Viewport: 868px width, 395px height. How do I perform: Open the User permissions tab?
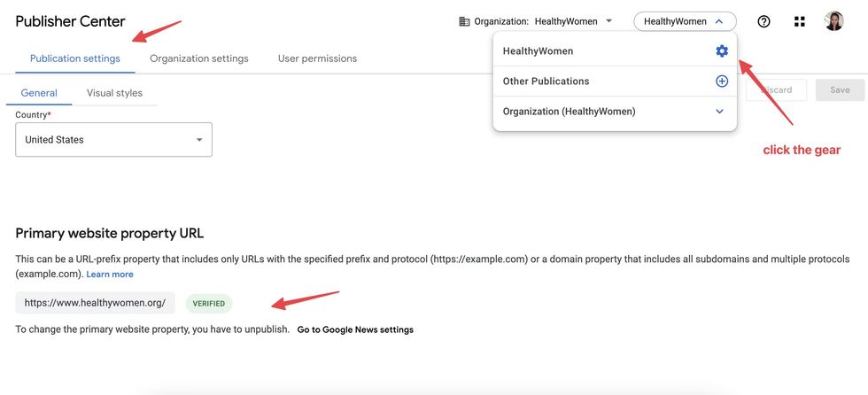coord(317,58)
